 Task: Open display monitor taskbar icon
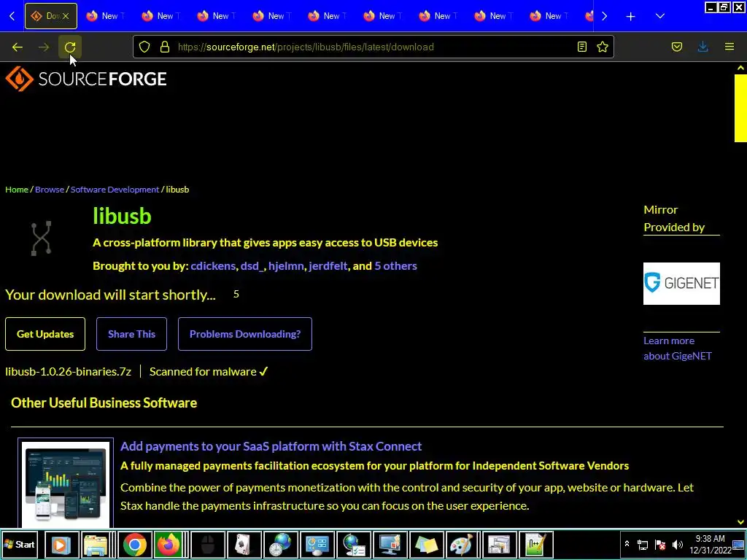pyautogui.click(x=390, y=544)
